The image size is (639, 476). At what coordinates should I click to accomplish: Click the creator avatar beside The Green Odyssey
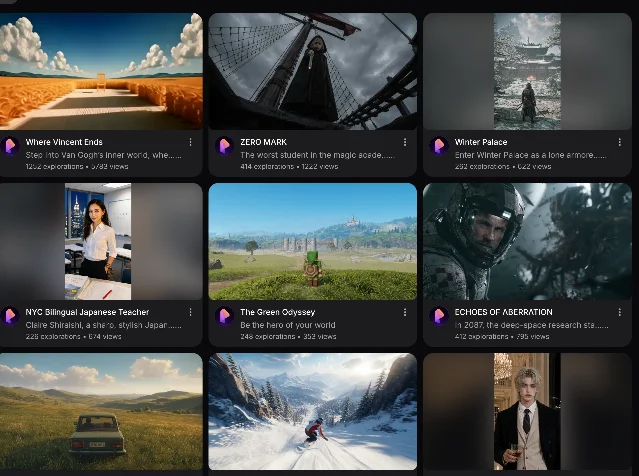click(225, 316)
